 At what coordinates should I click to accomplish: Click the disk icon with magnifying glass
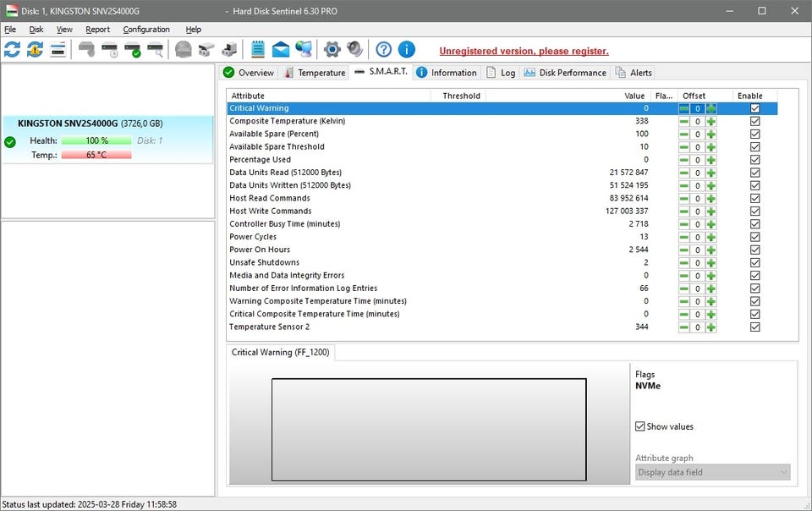pyautogui.click(x=156, y=50)
